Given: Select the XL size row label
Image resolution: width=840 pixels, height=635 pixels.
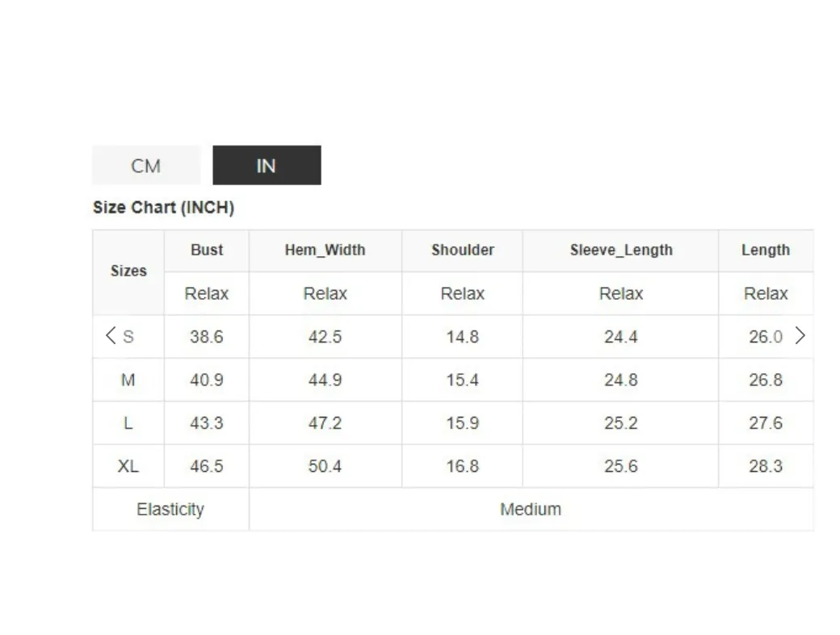Looking at the screenshot, I should click(x=128, y=466).
